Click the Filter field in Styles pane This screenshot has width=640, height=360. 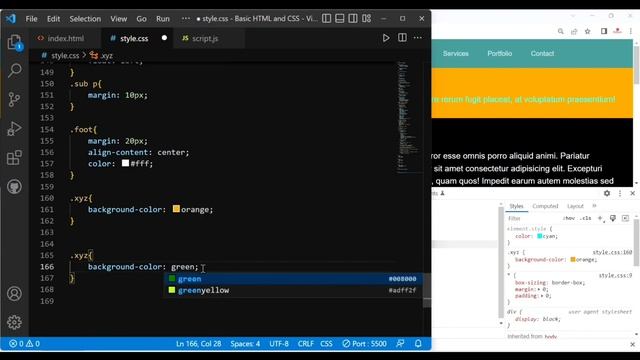click(x=533, y=218)
